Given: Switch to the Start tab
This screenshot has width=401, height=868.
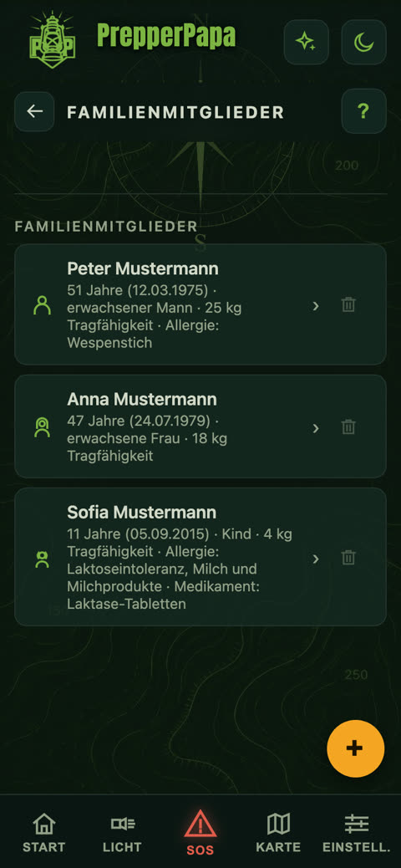Looking at the screenshot, I should (43, 832).
